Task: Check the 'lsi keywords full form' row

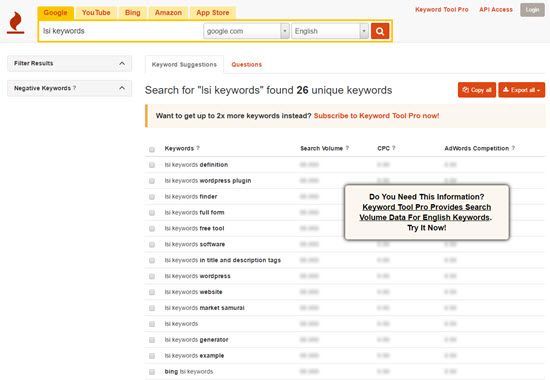Action: [152, 213]
